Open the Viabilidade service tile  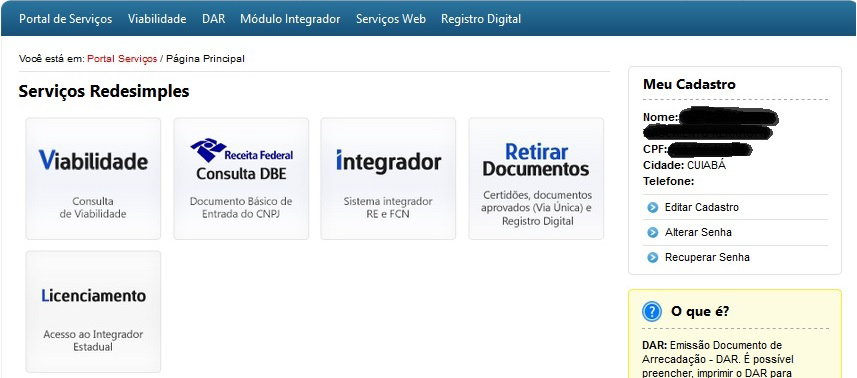click(x=93, y=179)
